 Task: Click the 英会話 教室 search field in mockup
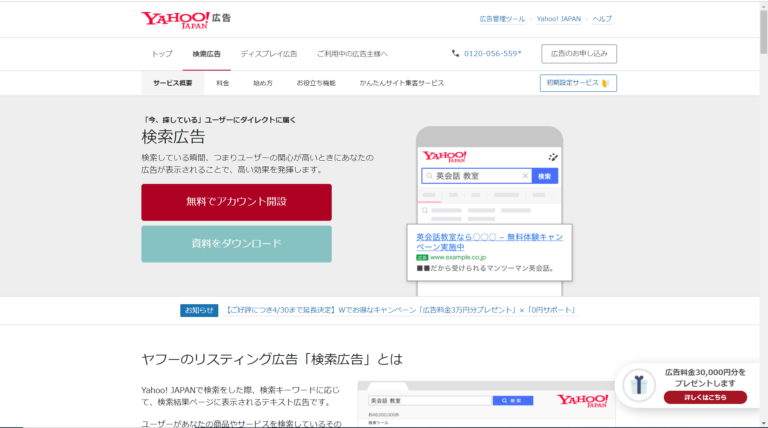[476, 176]
